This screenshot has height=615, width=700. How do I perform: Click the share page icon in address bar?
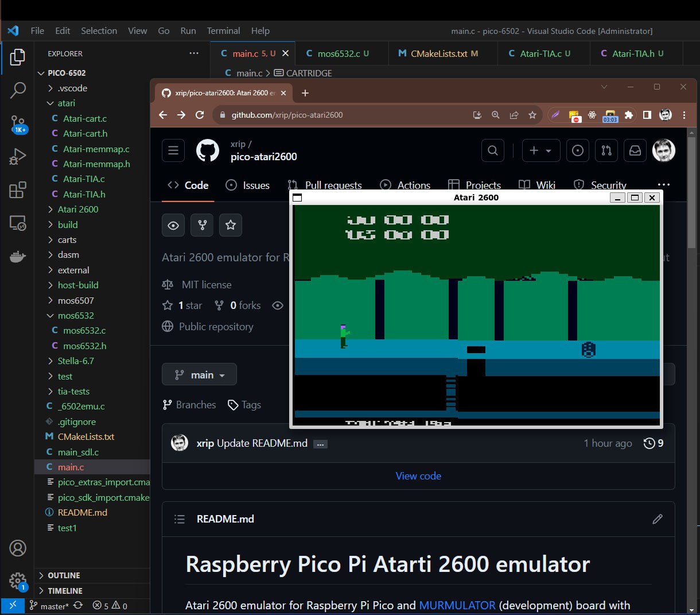pyautogui.click(x=514, y=115)
